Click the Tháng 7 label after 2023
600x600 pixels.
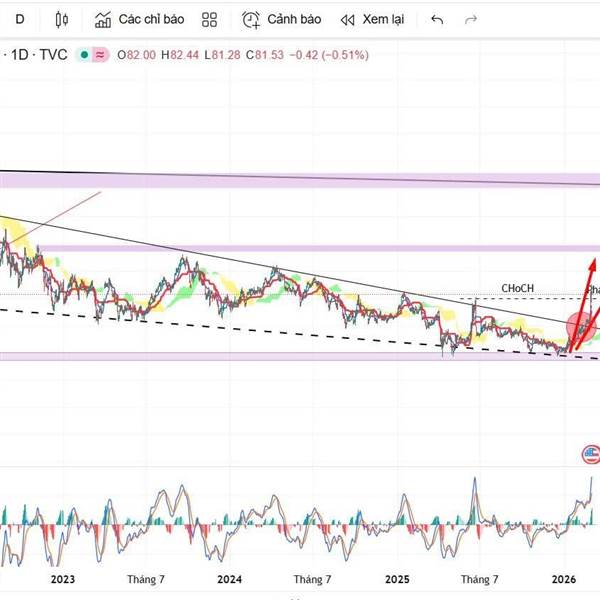(x=146, y=579)
